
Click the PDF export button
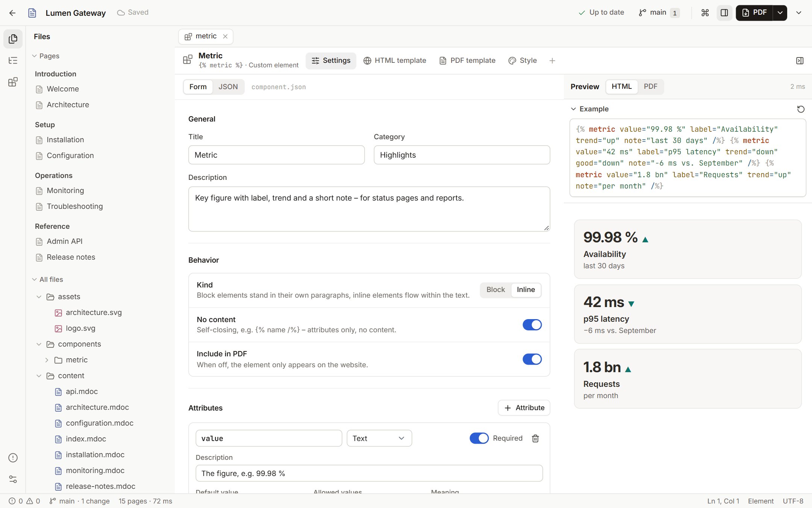click(x=754, y=13)
